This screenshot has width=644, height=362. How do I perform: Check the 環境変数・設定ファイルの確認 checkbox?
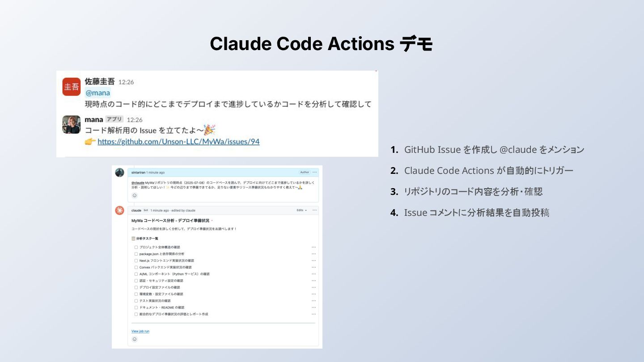click(136, 294)
